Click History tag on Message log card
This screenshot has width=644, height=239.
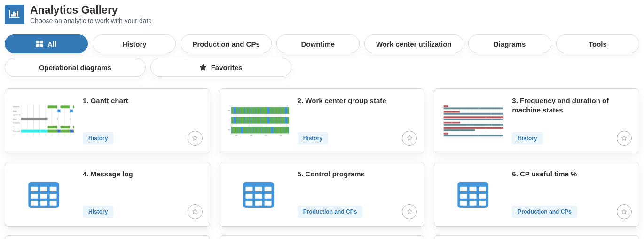[x=98, y=212]
